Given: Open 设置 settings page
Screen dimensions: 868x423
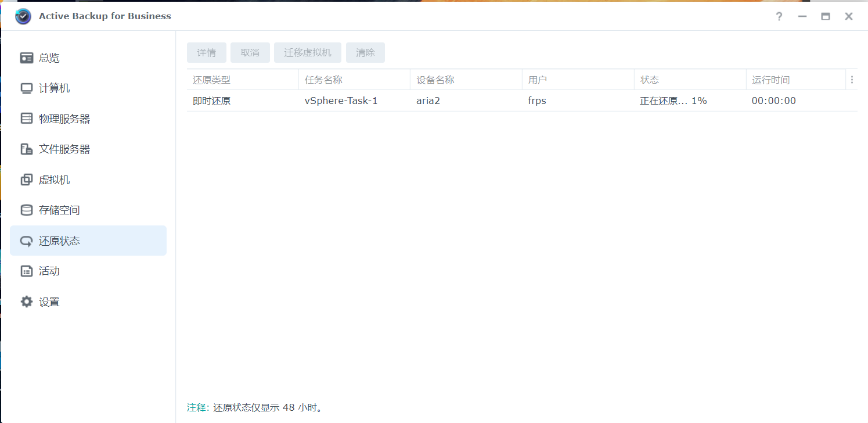Looking at the screenshot, I should click(x=88, y=302).
